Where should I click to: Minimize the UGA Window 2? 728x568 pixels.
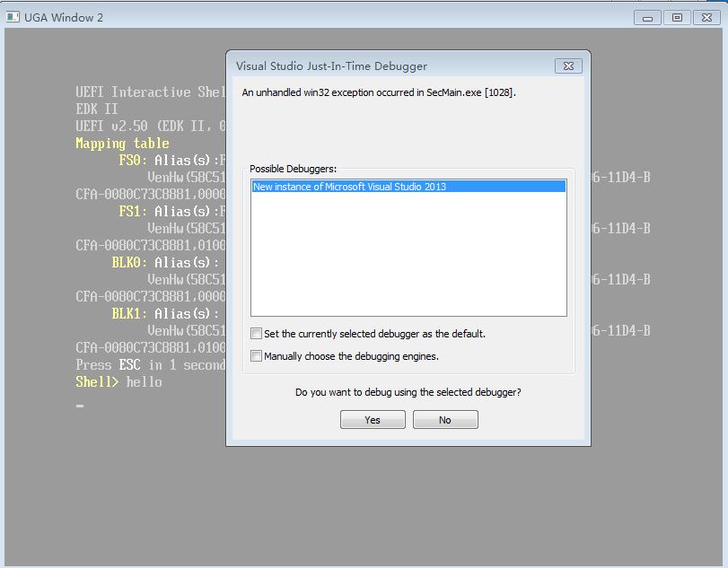click(x=647, y=18)
